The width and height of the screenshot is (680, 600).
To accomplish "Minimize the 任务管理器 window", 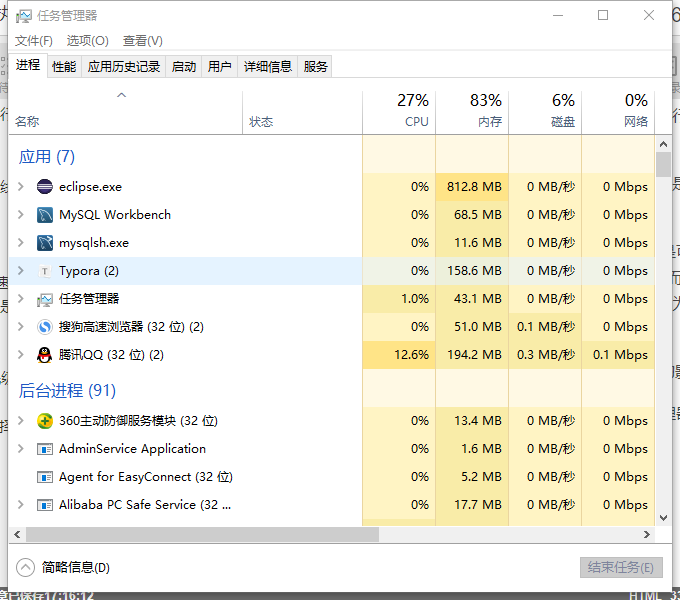I will [x=558, y=16].
